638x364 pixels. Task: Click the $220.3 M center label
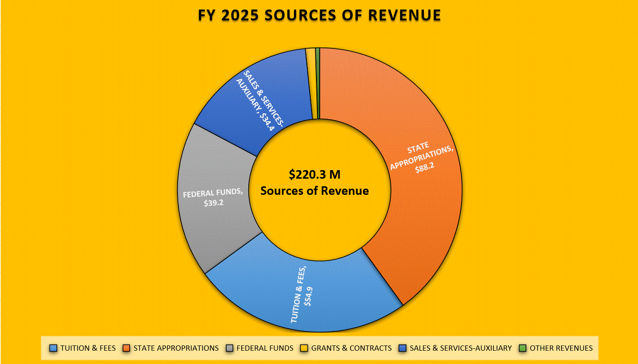(x=314, y=175)
